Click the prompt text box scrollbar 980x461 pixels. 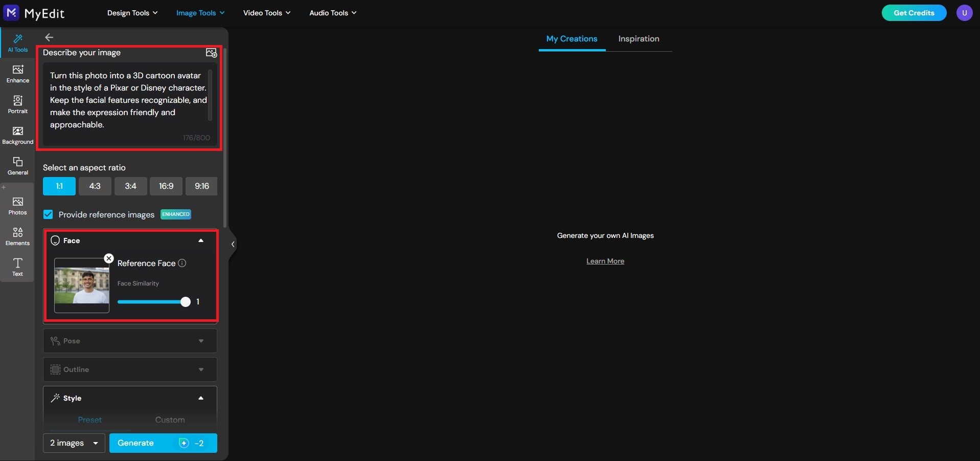(210, 96)
